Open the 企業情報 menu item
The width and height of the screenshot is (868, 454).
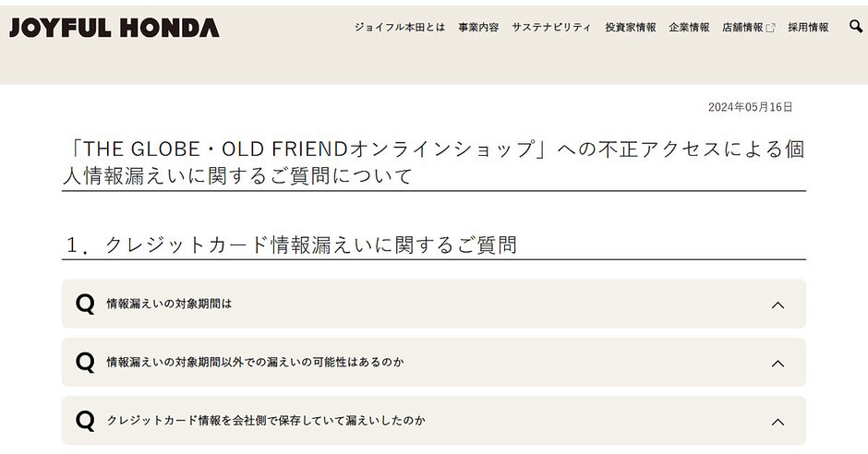click(689, 27)
